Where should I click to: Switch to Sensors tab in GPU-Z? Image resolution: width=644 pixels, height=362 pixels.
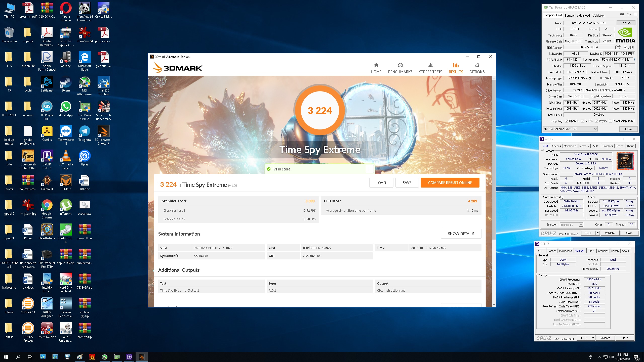click(x=570, y=15)
